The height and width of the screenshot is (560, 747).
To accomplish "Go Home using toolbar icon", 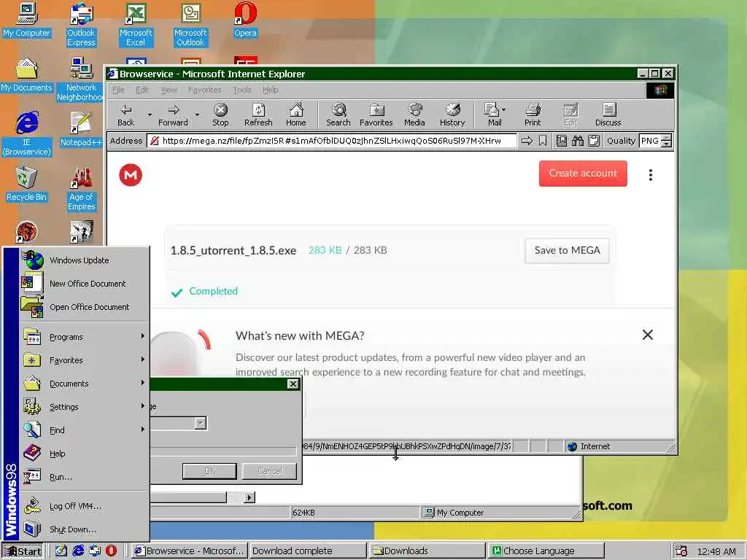I will click(x=296, y=114).
